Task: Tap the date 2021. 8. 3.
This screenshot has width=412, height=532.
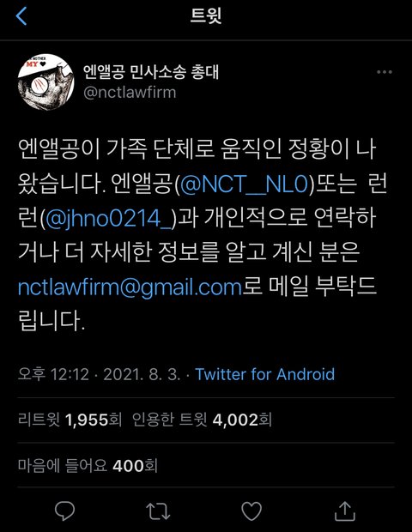Action: (x=142, y=374)
